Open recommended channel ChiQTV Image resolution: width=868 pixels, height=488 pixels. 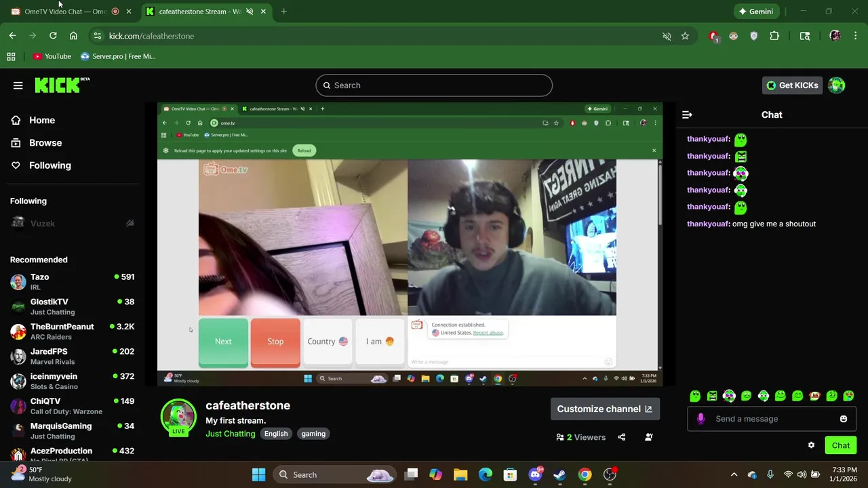pyautogui.click(x=73, y=406)
